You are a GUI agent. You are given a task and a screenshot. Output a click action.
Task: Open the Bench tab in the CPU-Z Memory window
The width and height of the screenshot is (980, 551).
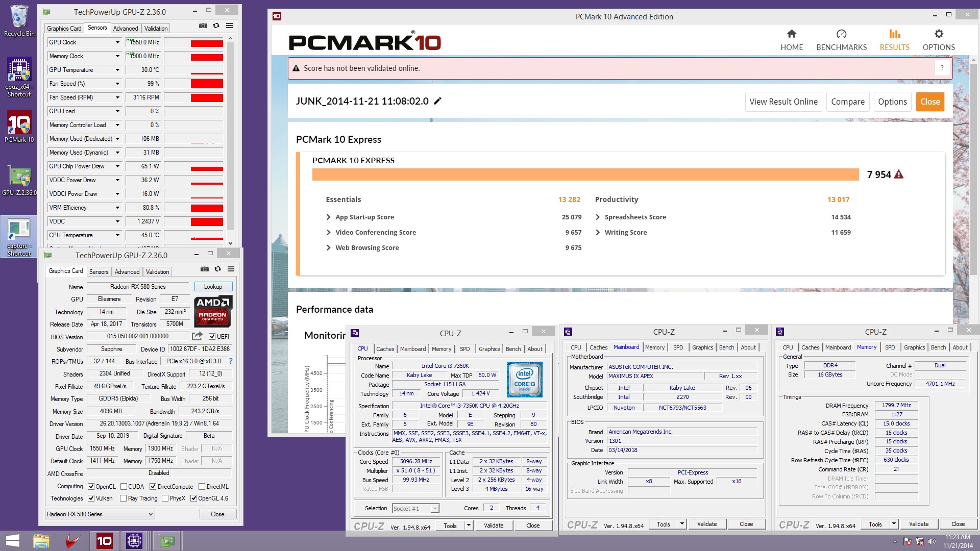tap(938, 347)
